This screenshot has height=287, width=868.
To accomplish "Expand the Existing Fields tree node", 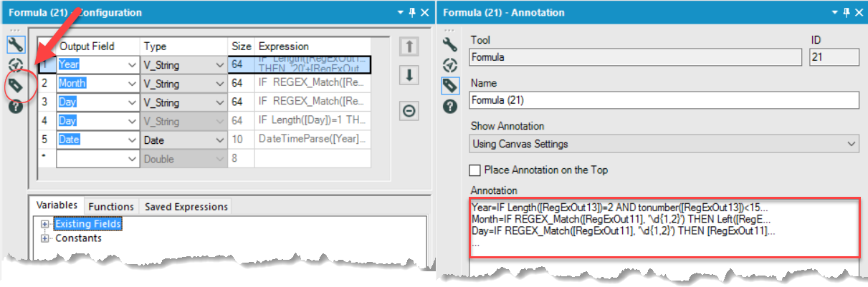I will [45, 224].
